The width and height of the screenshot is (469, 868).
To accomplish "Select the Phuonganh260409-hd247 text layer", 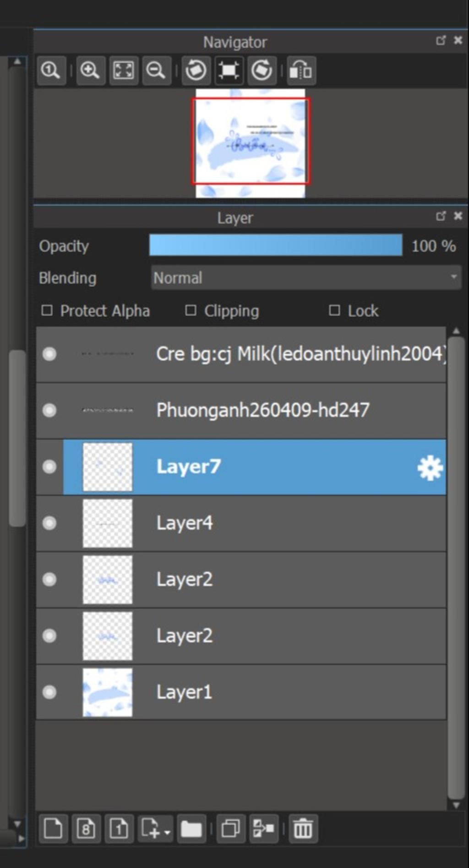I will tap(241, 410).
